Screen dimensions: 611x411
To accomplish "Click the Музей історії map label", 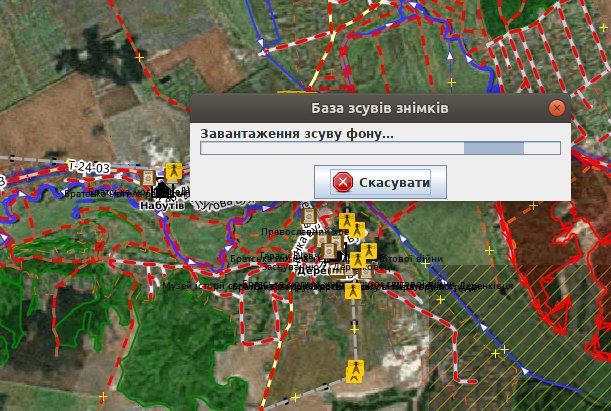I will pyautogui.click(x=192, y=286).
